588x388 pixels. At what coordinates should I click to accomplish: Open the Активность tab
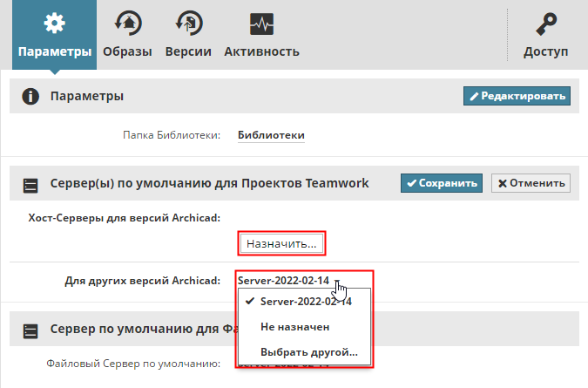261,35
